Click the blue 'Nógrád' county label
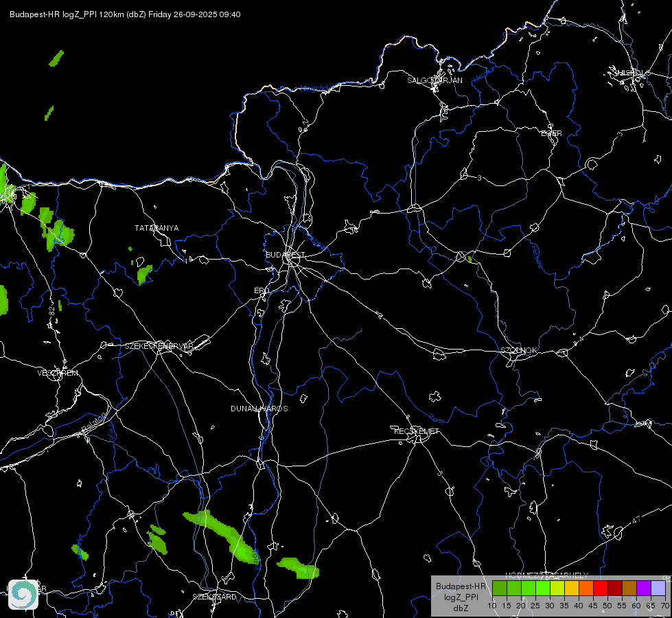The height and width of the screenshot is (618, 672). pyautogui.click(x=314, y=89)
